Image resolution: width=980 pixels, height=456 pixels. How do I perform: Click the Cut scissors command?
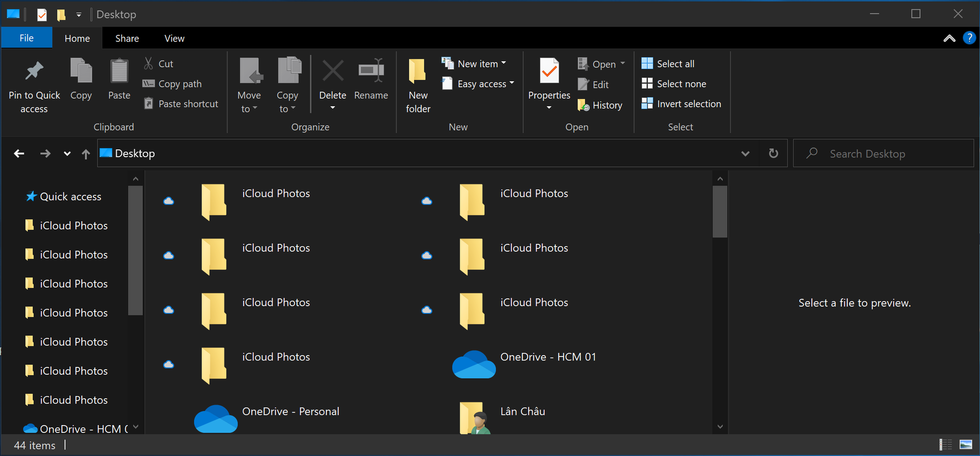158,64
